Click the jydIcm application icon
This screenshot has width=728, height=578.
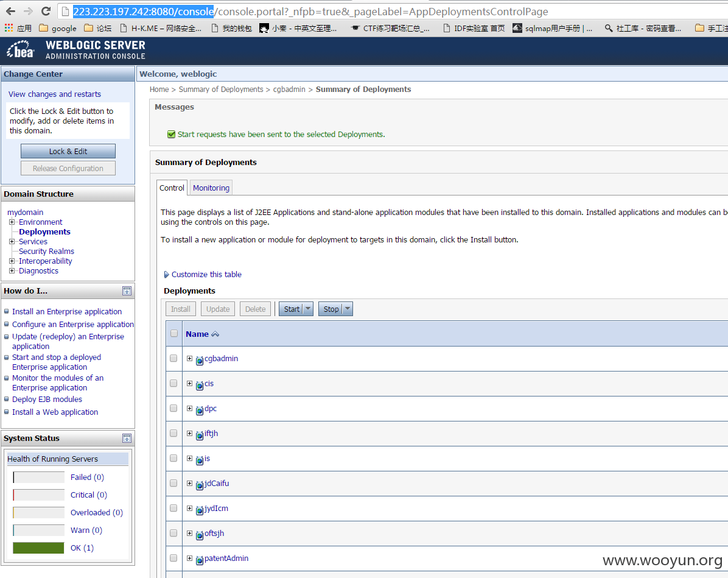click(x=200, y=510)
